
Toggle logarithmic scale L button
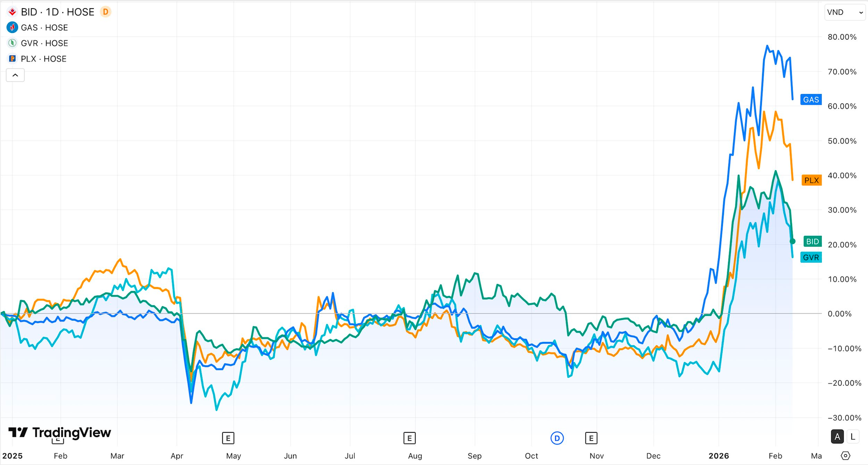853,437
